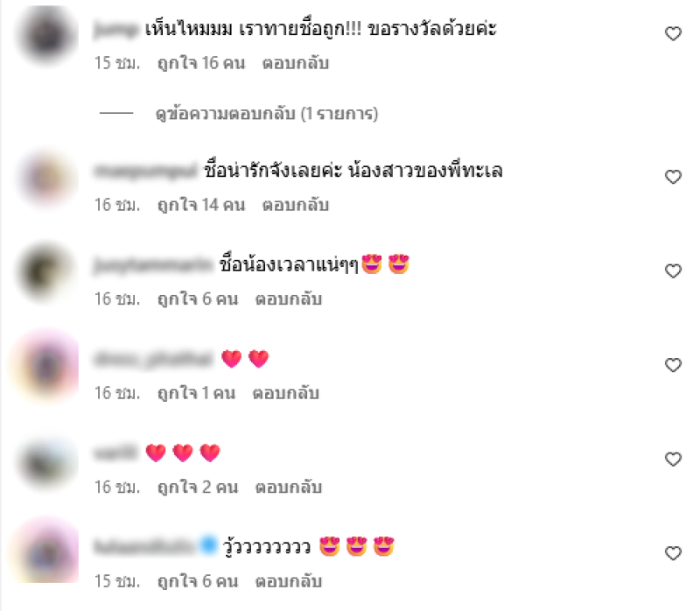Like the comment mentioning พี่ทะเล
Viewport: 700px width, 611px height.
(673, 177)
